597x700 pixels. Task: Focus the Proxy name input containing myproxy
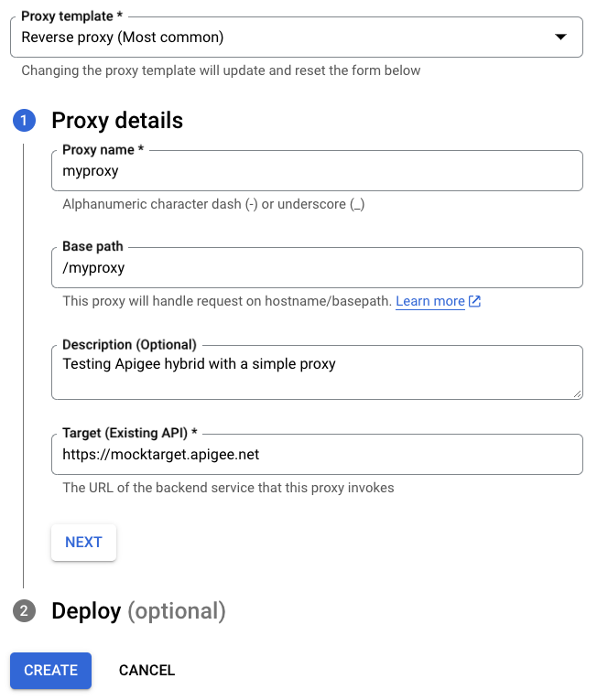pyautogui.click(x=317, y=171)
